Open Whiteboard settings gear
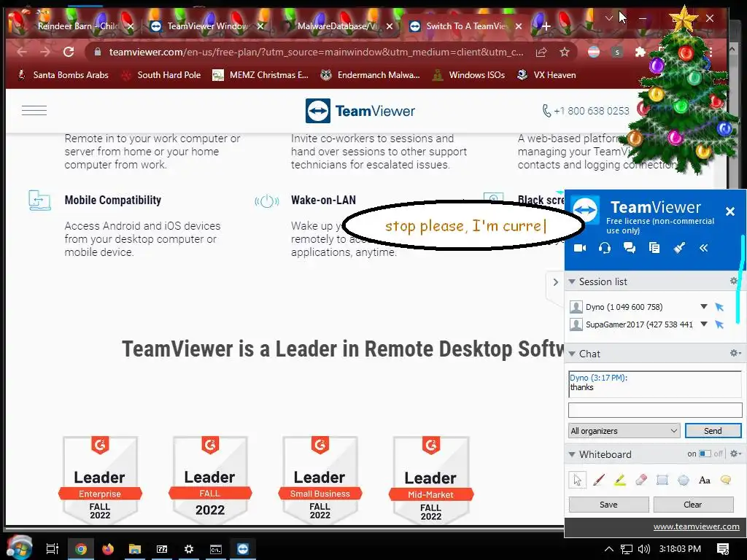 735,454
